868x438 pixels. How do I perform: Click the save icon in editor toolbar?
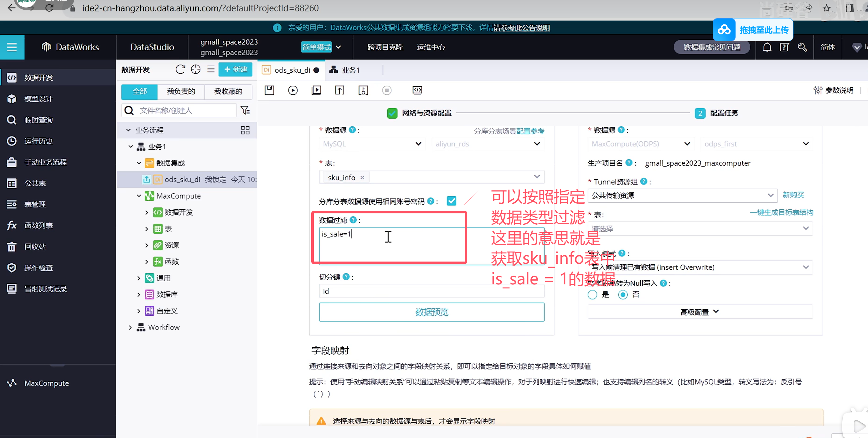click(269, 90)
